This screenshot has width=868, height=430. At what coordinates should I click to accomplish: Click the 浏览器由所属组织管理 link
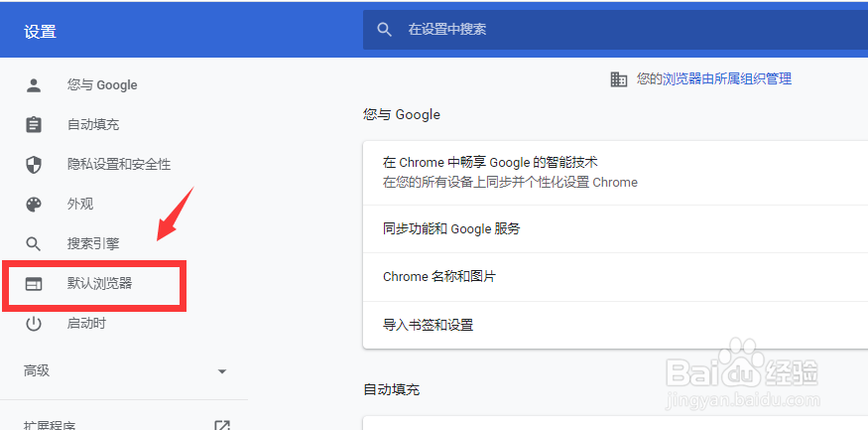pos(727,79)
